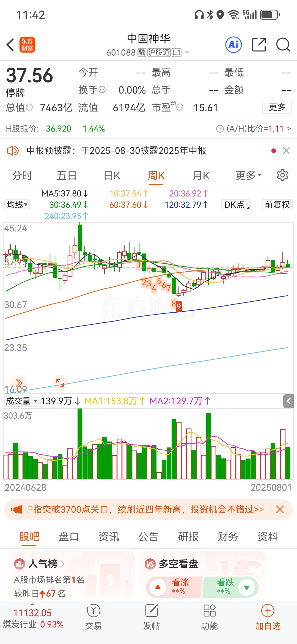Tap the A股市场排名第1名 text

point(49,580)
